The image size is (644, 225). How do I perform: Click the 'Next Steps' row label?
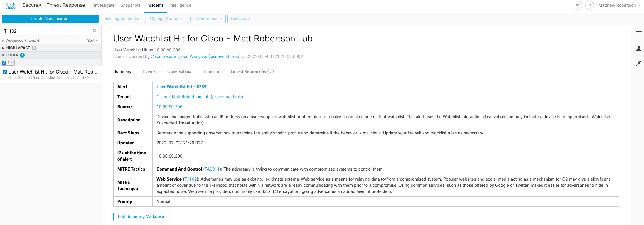(x=128, y=133)
